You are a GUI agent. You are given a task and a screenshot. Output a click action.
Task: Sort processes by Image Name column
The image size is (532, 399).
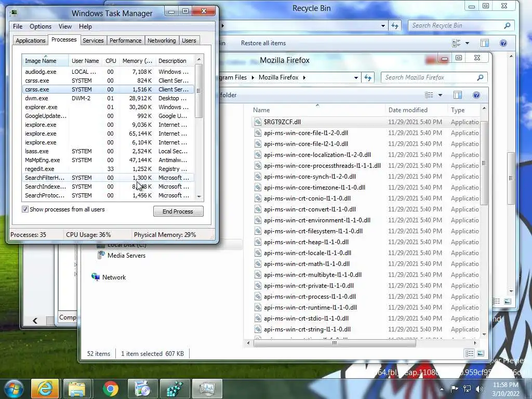tap(45, 61)
